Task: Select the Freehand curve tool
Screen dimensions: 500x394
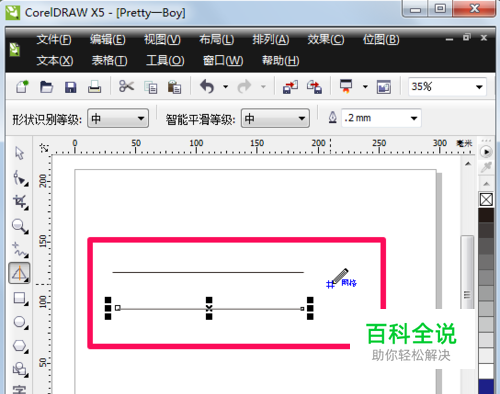Action: [x=20, y=250]
